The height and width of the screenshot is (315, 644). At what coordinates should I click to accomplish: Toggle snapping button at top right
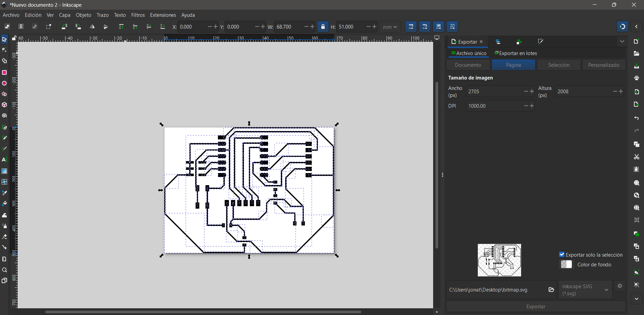pos(622,27)
